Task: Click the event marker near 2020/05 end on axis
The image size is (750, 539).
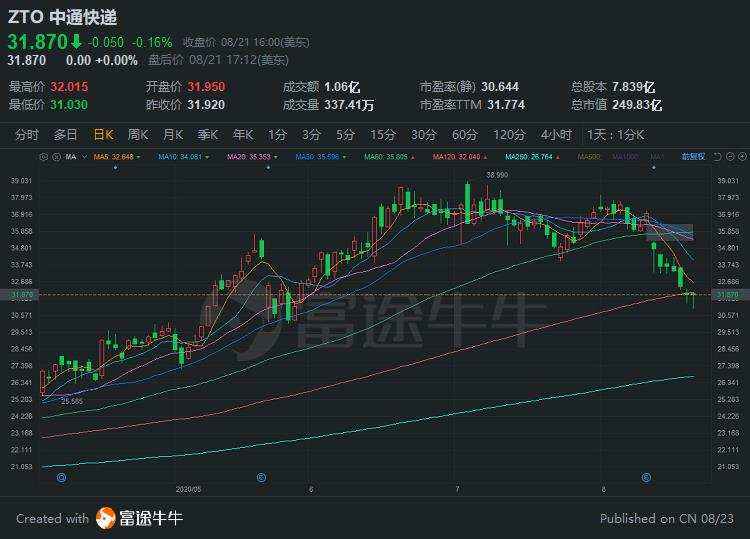Action: click(261, 477)
